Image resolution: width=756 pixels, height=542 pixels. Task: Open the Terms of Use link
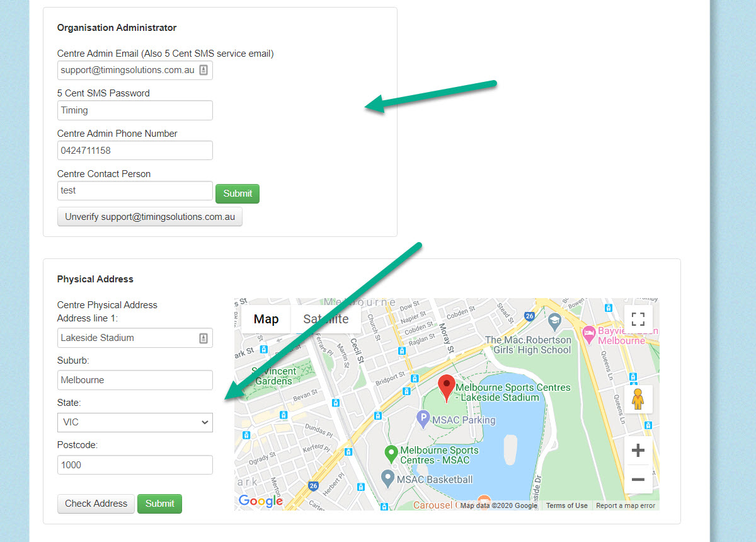click(x=567, y=505)
